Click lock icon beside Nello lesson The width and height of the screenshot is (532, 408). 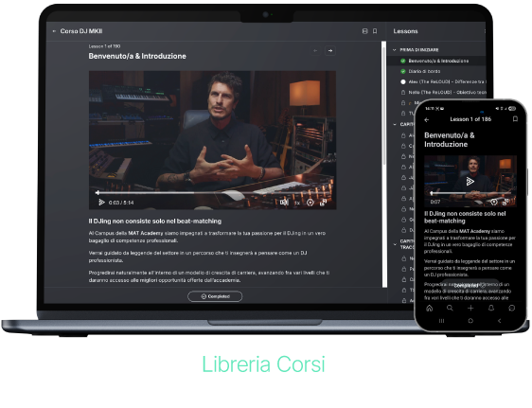coord(403,92)
